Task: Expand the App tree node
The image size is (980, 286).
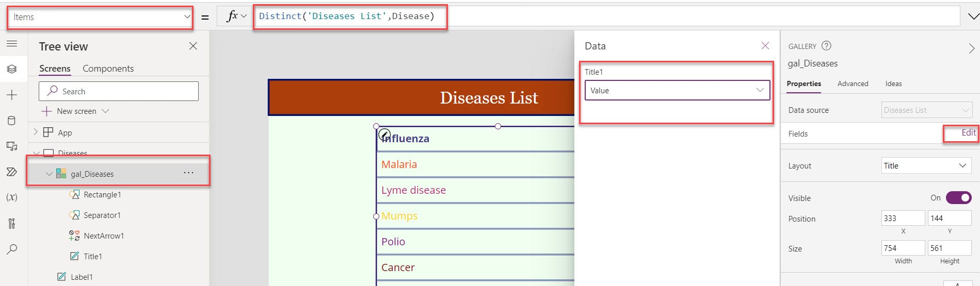Action: coord(36,132)
